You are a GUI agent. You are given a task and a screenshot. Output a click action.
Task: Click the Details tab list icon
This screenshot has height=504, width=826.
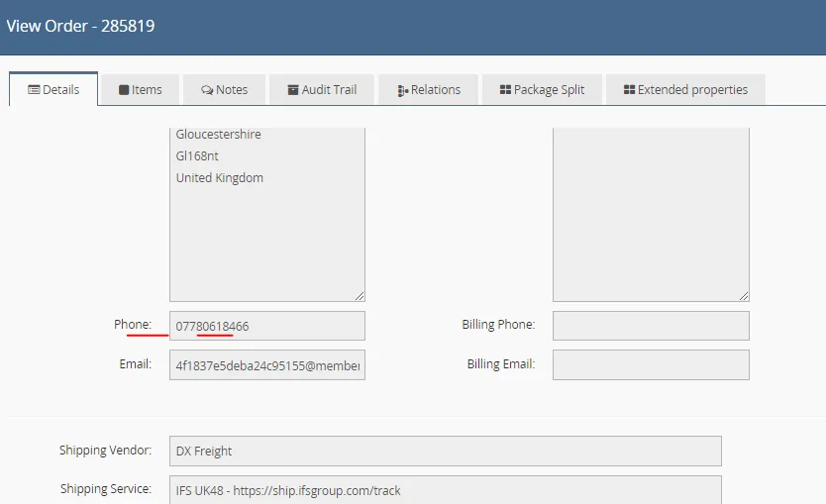pos(34,90)
